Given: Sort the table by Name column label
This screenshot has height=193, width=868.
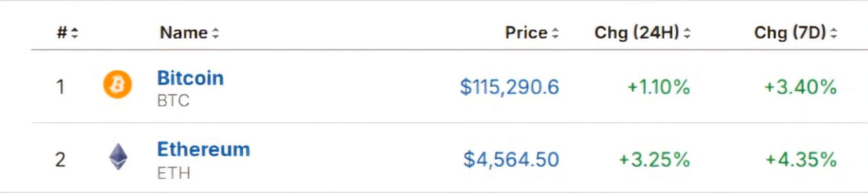Looking at the screenshot, I should [x=184, y=33].
